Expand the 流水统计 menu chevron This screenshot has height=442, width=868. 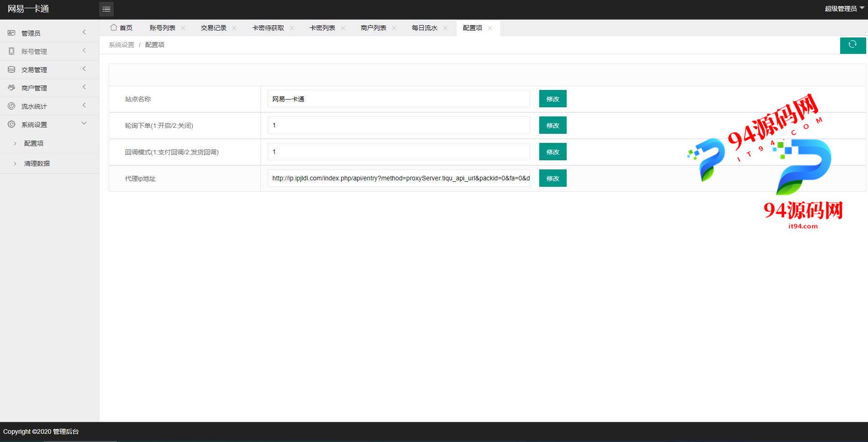[84, 105]
